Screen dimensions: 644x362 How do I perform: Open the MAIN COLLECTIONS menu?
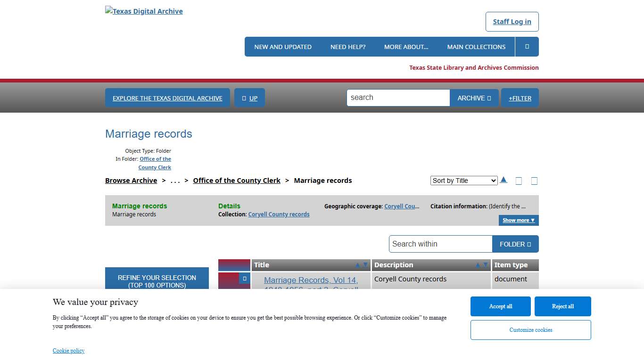click(x=477, y=46)
